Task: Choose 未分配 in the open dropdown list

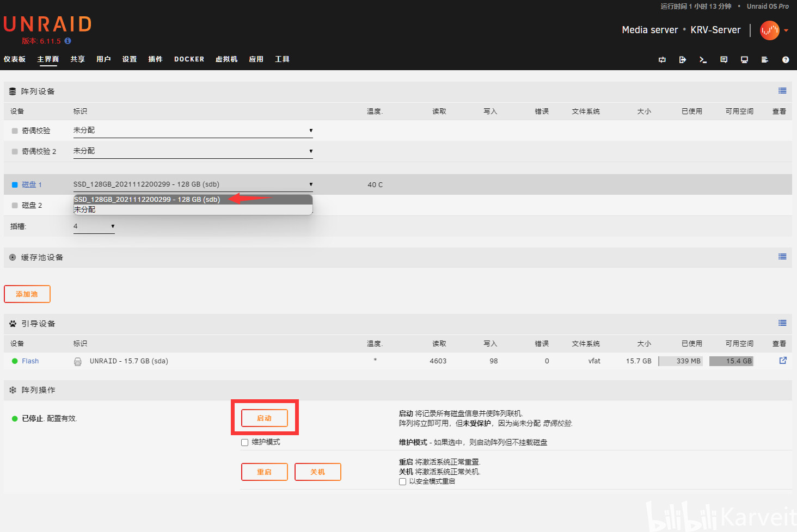Action: [193, 209]
